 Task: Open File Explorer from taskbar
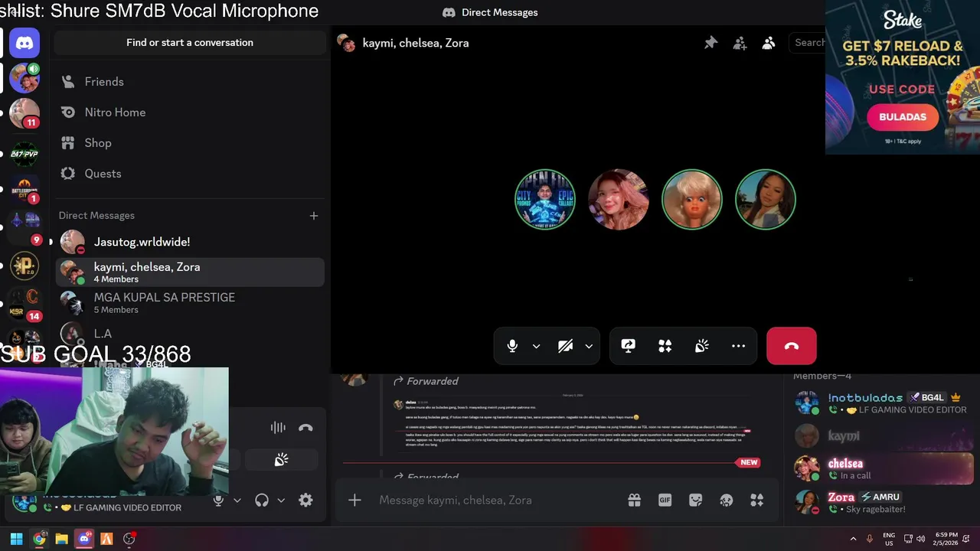[61, 539]
